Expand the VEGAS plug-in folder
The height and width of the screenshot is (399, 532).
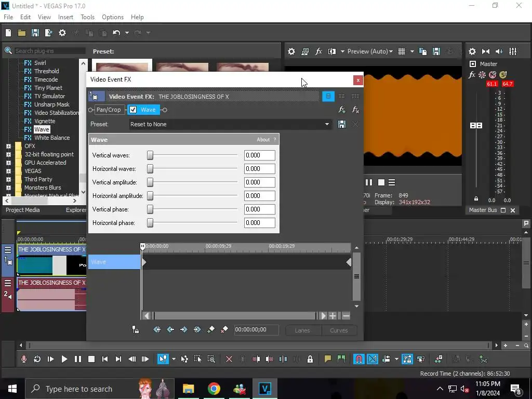8,171
